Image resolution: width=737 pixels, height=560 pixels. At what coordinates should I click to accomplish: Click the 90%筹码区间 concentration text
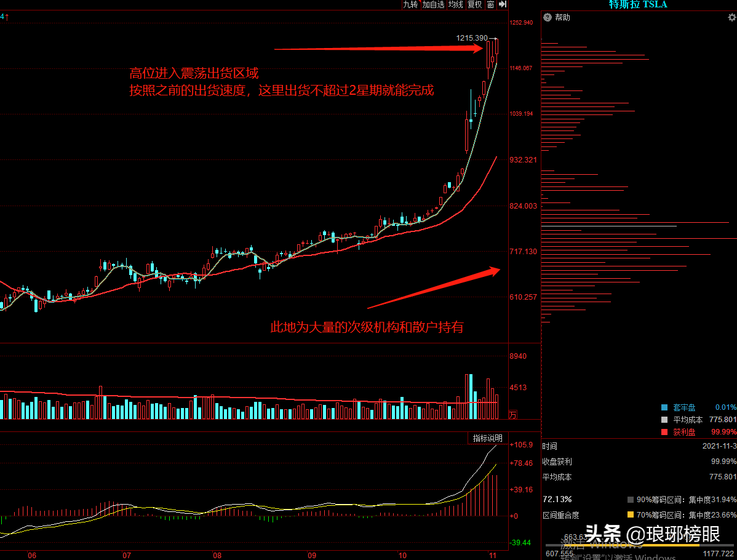point(686,500)
